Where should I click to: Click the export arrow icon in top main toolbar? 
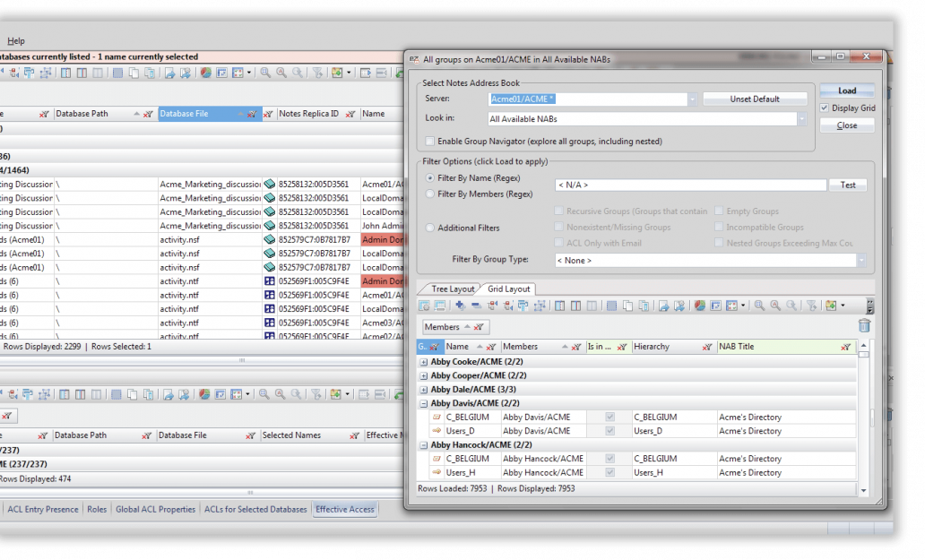tap(170, 73)
